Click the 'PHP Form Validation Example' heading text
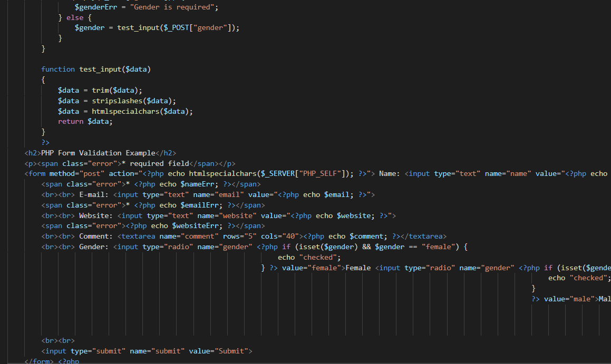The image size is (611, 364). pyautogui.click(x=98, y=153)
